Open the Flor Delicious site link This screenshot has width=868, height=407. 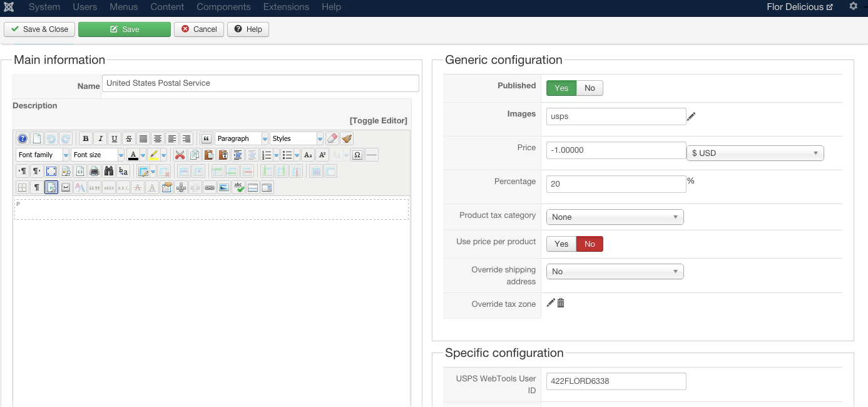pyautogui.click(x=800, y=7)
